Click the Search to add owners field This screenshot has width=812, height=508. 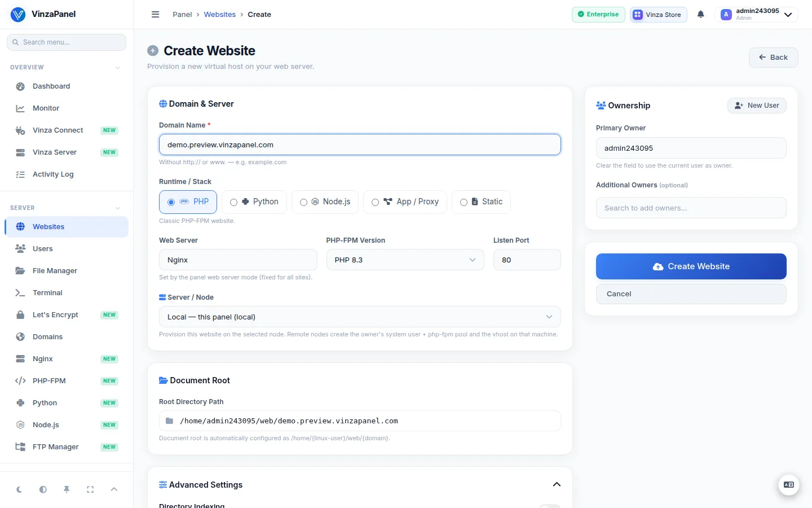691,208
